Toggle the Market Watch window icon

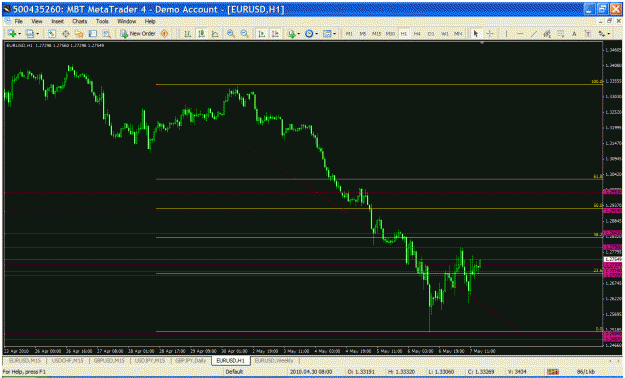[52, 34]
